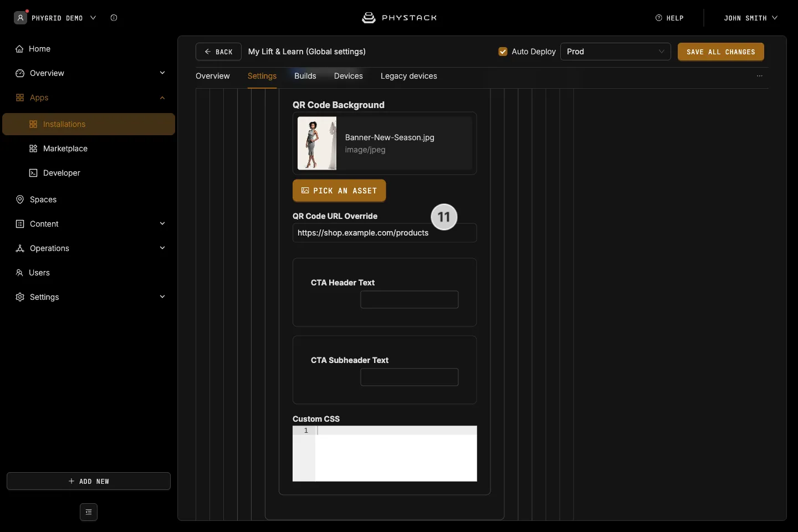
Task: Click into the Custom CSS editor
Action: 385,453
